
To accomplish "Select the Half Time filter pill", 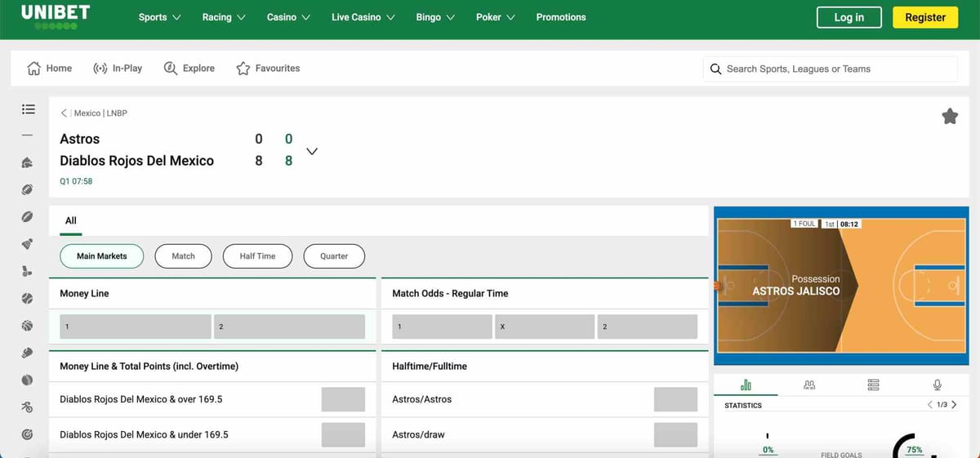I will [258, 256].
